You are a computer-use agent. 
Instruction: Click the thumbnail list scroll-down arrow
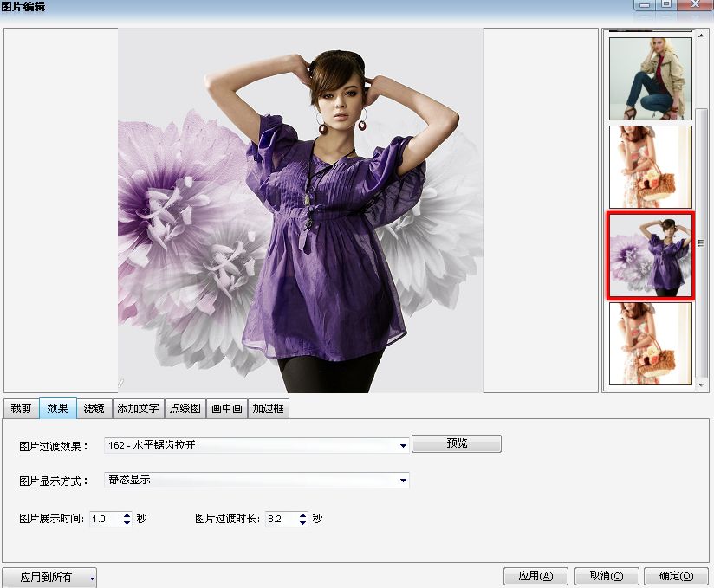(702, 384)
